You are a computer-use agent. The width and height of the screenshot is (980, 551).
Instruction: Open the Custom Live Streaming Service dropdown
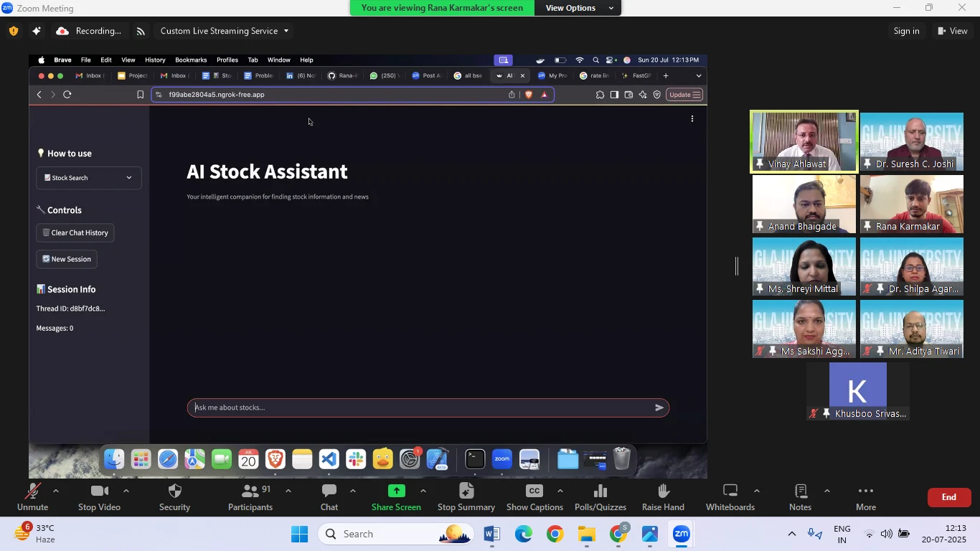225,31
